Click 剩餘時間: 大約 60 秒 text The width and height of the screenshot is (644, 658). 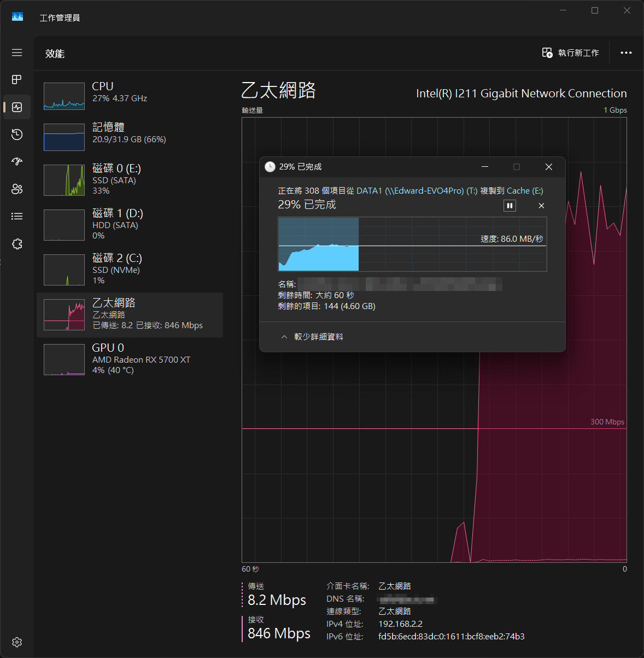click(x=316, y=295)
